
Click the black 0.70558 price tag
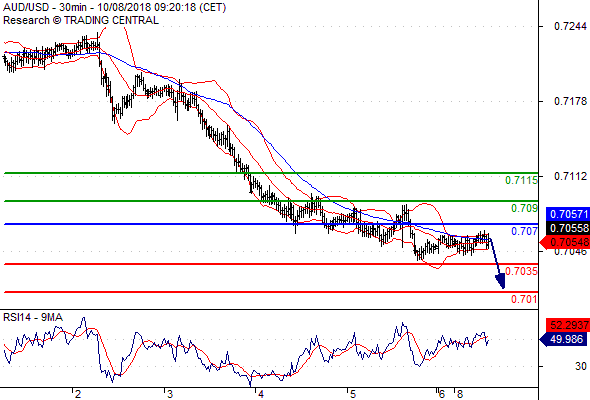tap(568, 228)
